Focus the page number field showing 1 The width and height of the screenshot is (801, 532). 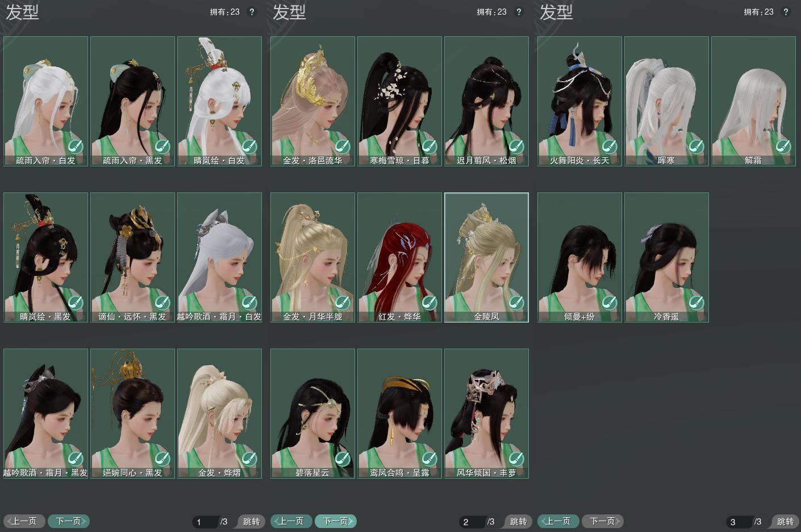click(205, 522)
